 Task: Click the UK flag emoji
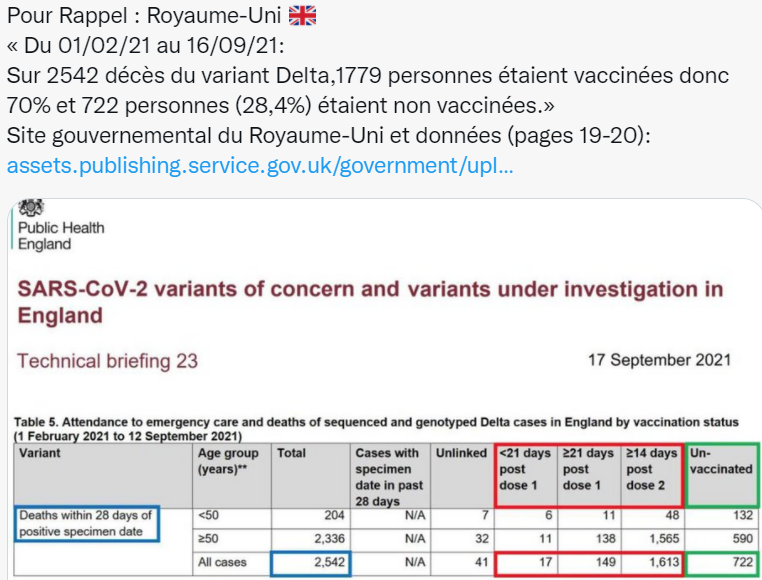[x=302, y=16]
